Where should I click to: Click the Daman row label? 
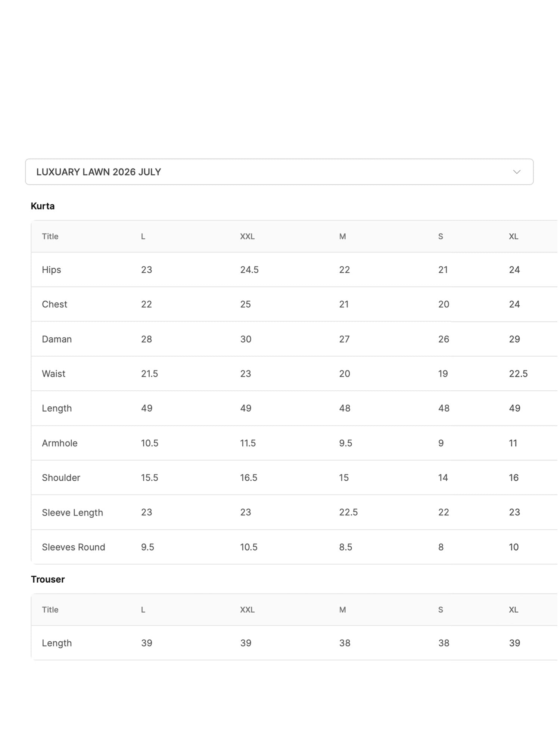[x=57, y=339]
